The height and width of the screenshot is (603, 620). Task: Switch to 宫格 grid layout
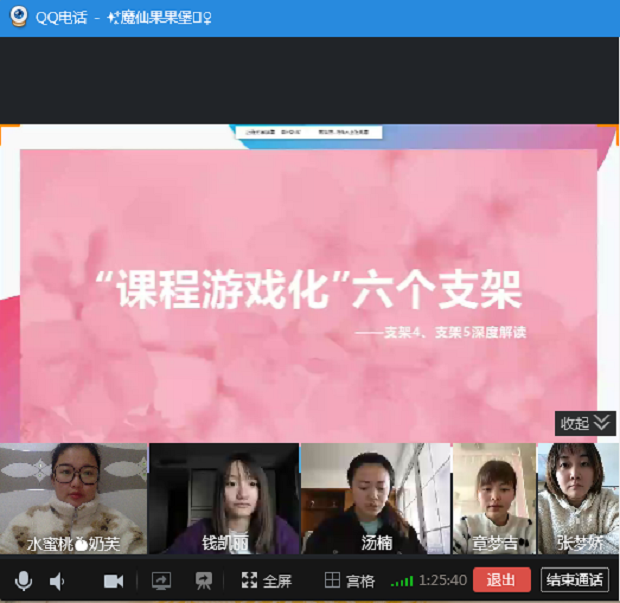tap(350, 580)
